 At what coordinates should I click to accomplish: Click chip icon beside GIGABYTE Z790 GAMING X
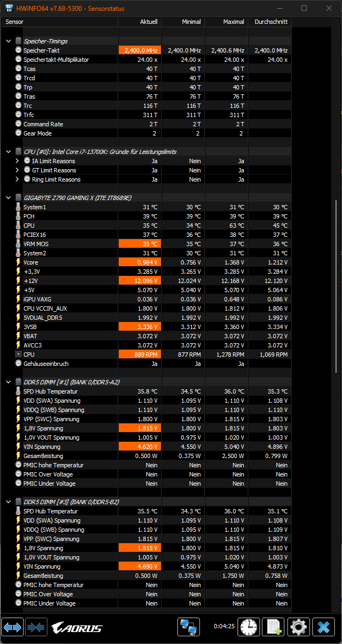[18, 198]
